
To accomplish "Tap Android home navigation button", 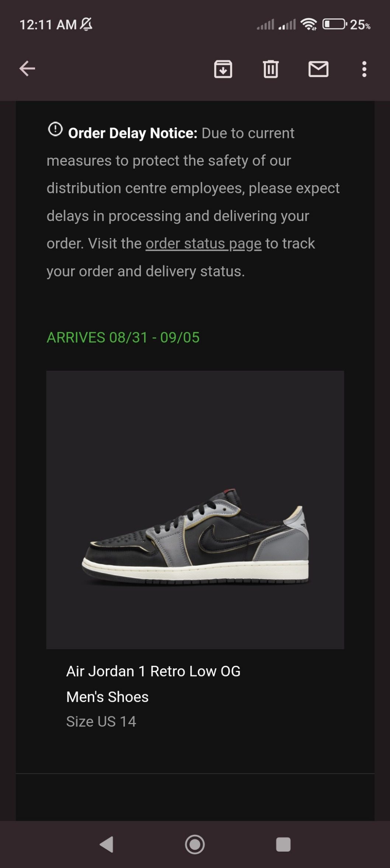I will click(195, 844).
